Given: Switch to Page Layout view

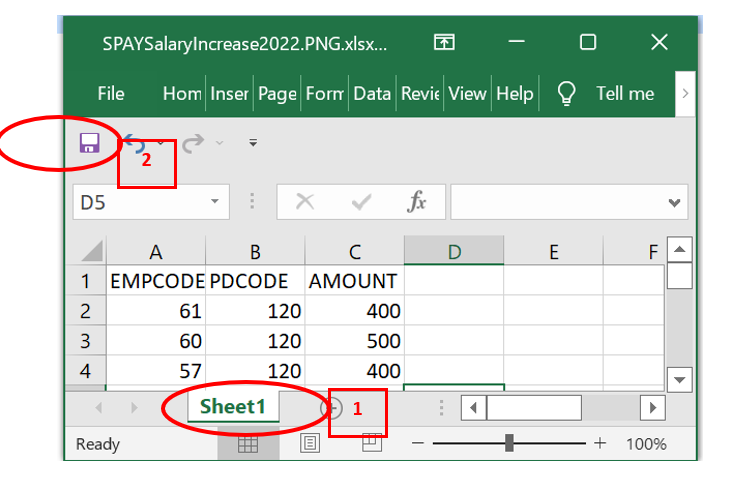Looking at the screenshot, I should pyautogui.click(x=310, y=444).
